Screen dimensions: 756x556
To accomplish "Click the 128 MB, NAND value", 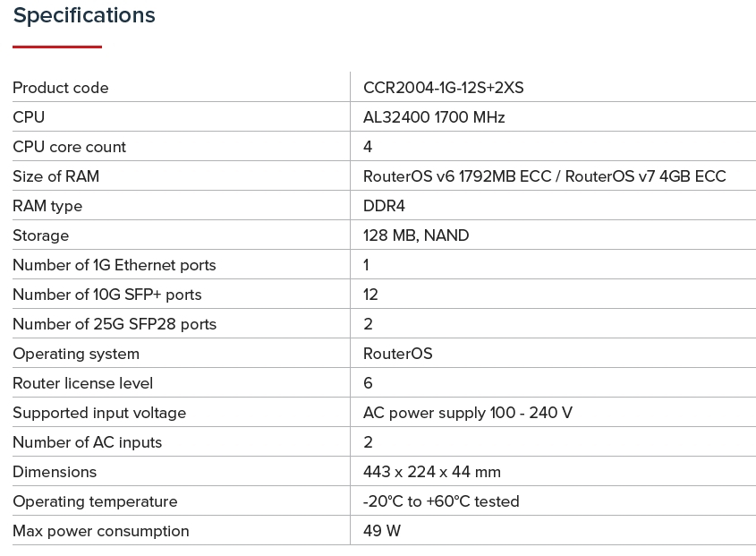I will (x=416, y=235).
